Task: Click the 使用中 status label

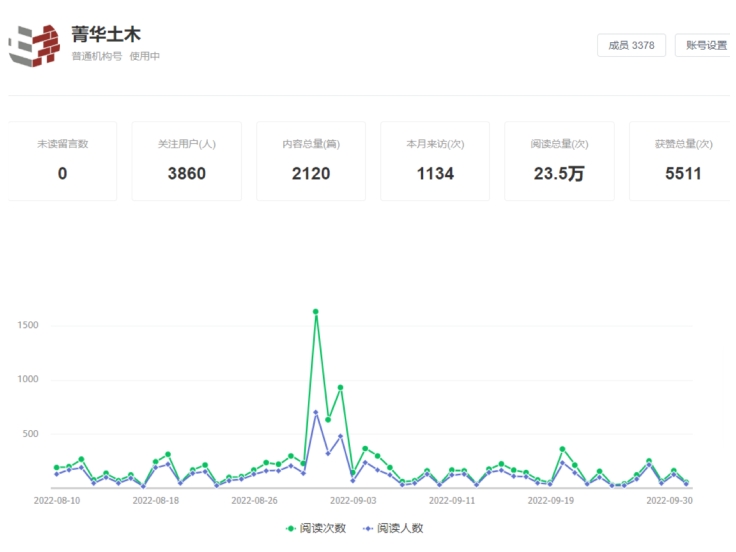Action: [x=145, y=57]
